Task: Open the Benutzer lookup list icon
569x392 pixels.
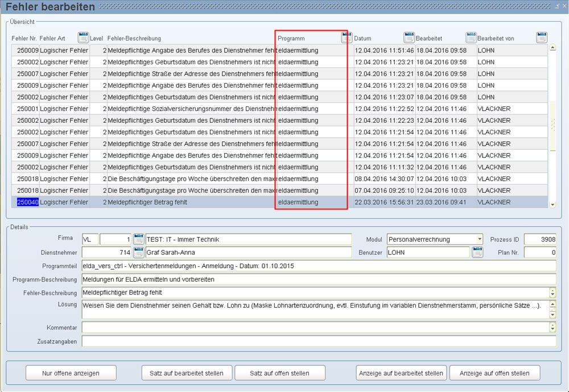Action: (477, 253)
